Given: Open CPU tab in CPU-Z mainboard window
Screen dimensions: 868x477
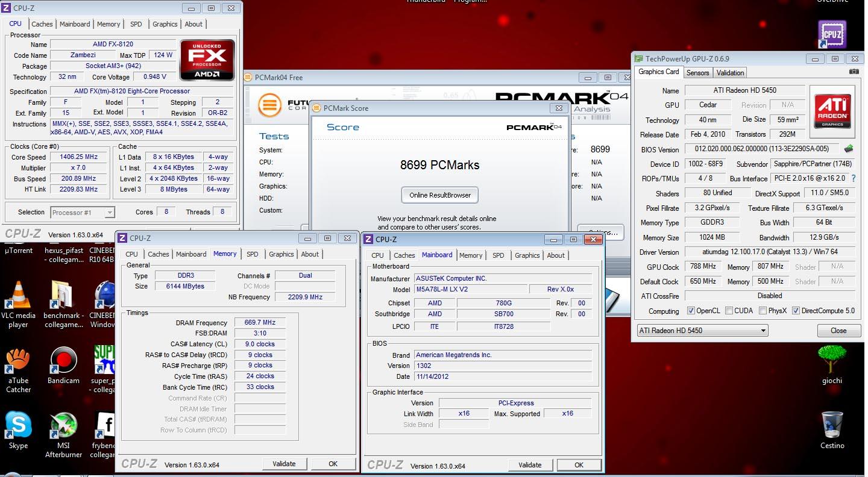Looking at the screenshot, I should click(x=377, y=255).
